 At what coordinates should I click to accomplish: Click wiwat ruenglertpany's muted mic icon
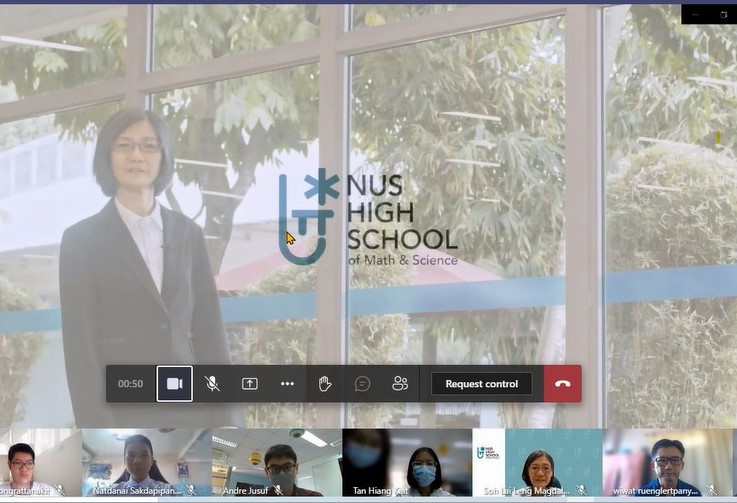click(712, 490)
